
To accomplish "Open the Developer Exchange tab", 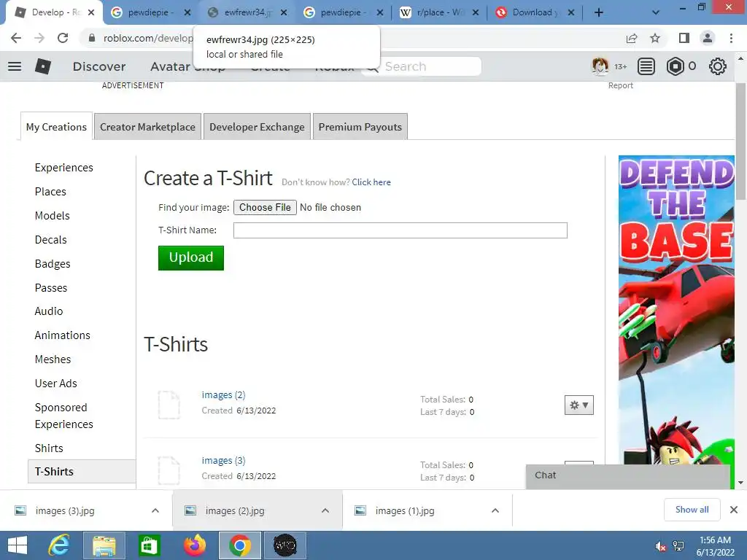I will pyautogui.click(x=257, y=127).
